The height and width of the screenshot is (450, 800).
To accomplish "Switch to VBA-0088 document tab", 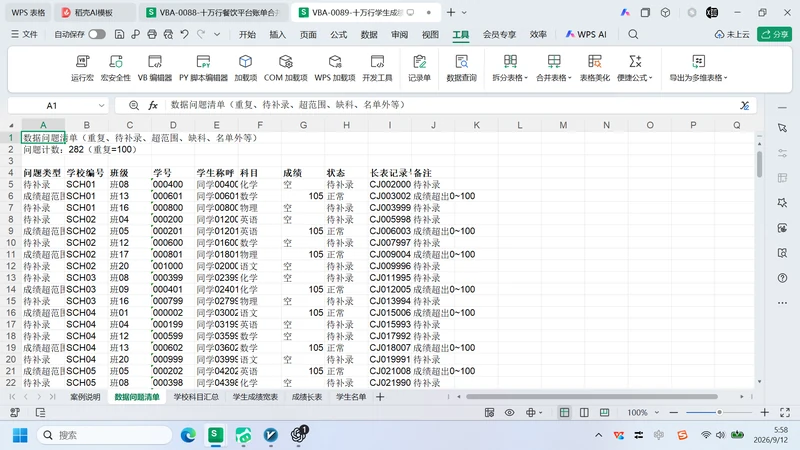I will coord(213,12).
